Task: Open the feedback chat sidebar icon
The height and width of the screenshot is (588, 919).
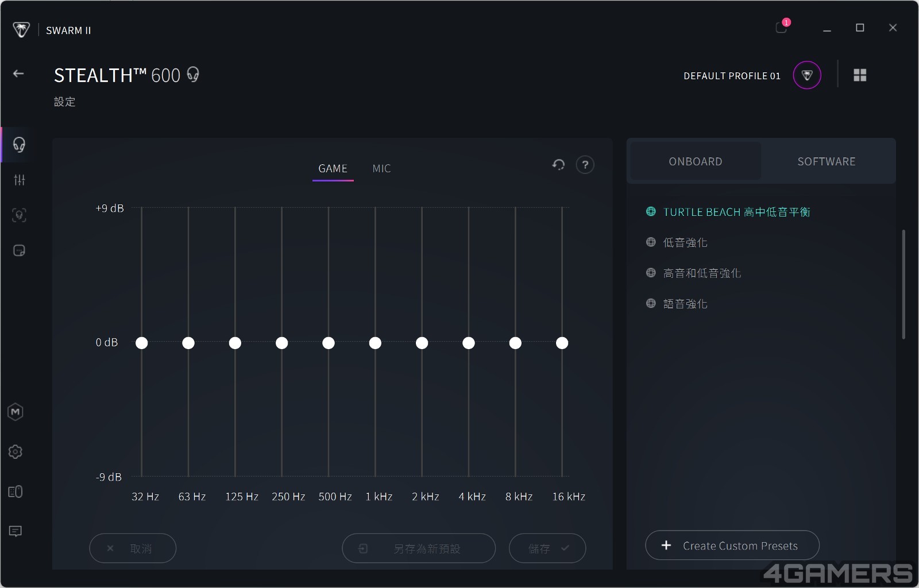Action: (16, 531)
